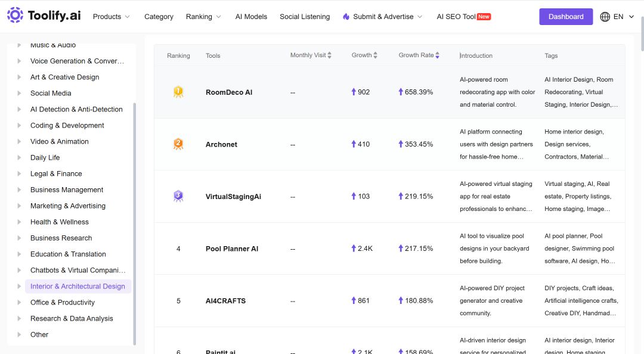Sort by Growth column arrows
This screenshot has width=644, height=354.
click(x=376, y=55)
